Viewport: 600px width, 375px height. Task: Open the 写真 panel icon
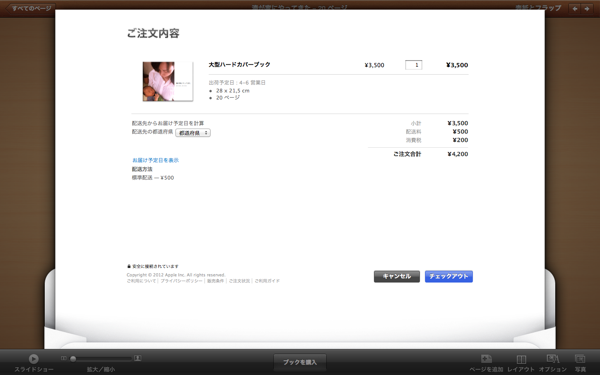point(580,359)
